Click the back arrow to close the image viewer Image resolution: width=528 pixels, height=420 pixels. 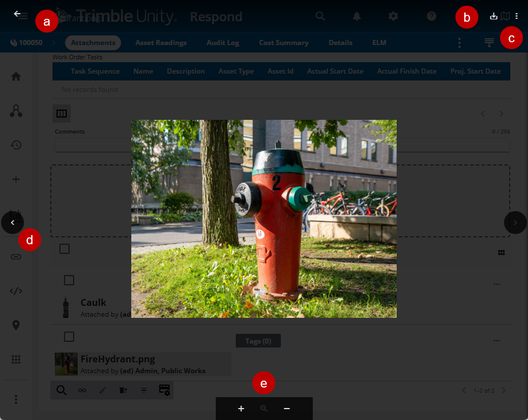point(17,14)
